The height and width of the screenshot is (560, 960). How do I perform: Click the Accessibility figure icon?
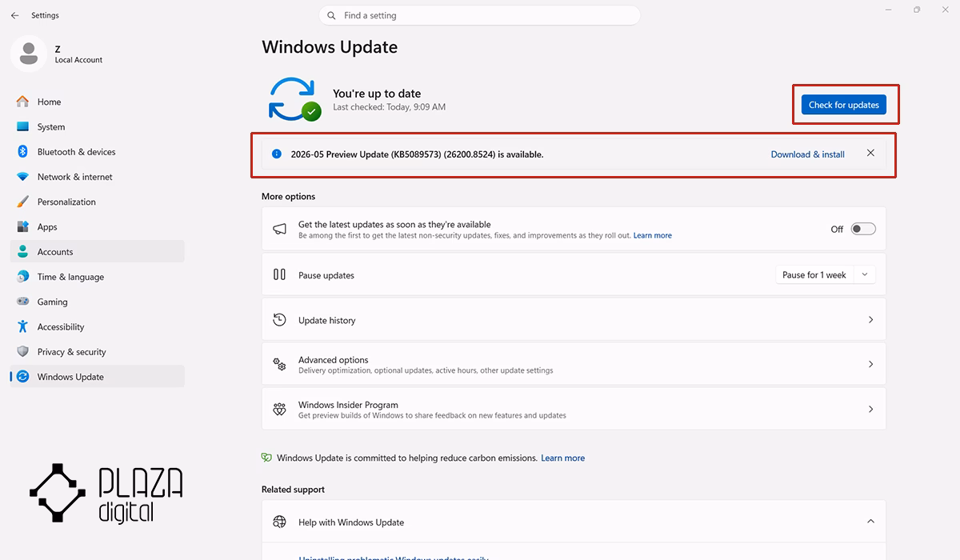pyautogui.click(x=22, y=326)
